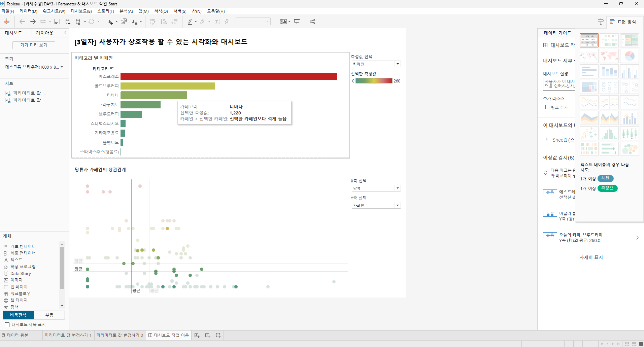Toggle the 대시보드 제목 표시 checkbox
Viewport: 644px width, 347px height.
click(7, 325)
